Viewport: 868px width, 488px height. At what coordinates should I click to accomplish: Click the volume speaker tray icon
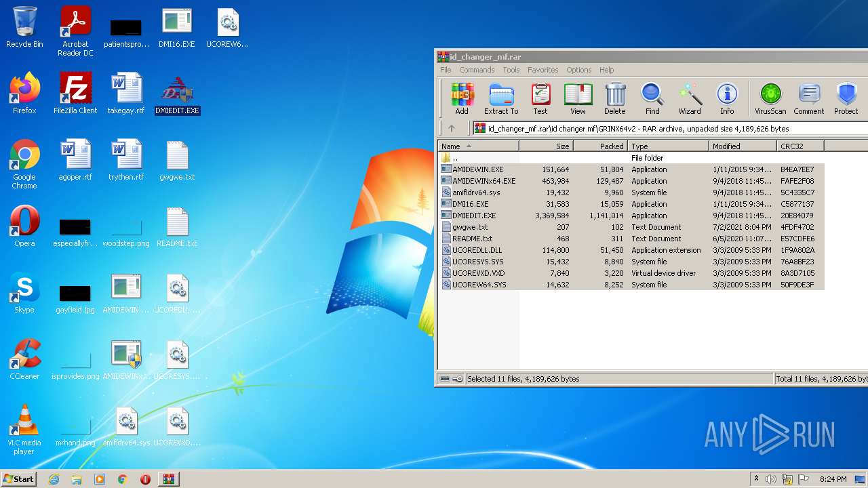pos(771,479)
